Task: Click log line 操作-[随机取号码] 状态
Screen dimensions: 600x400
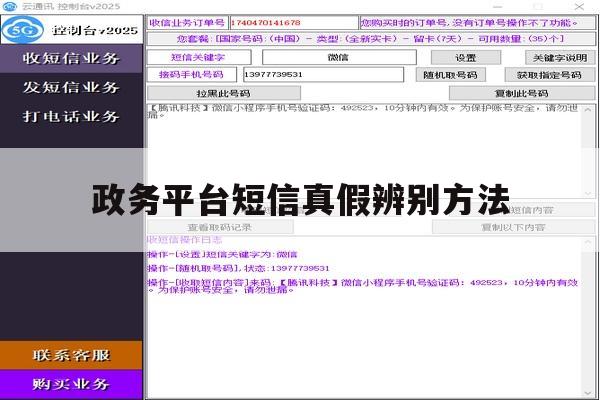Action: (238, 268)
